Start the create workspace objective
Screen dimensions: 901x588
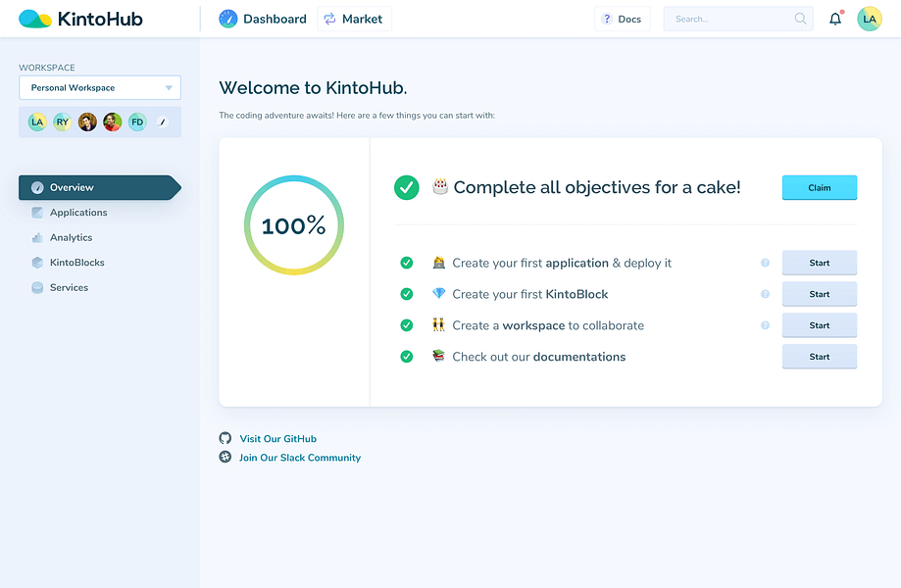[820, 325]
